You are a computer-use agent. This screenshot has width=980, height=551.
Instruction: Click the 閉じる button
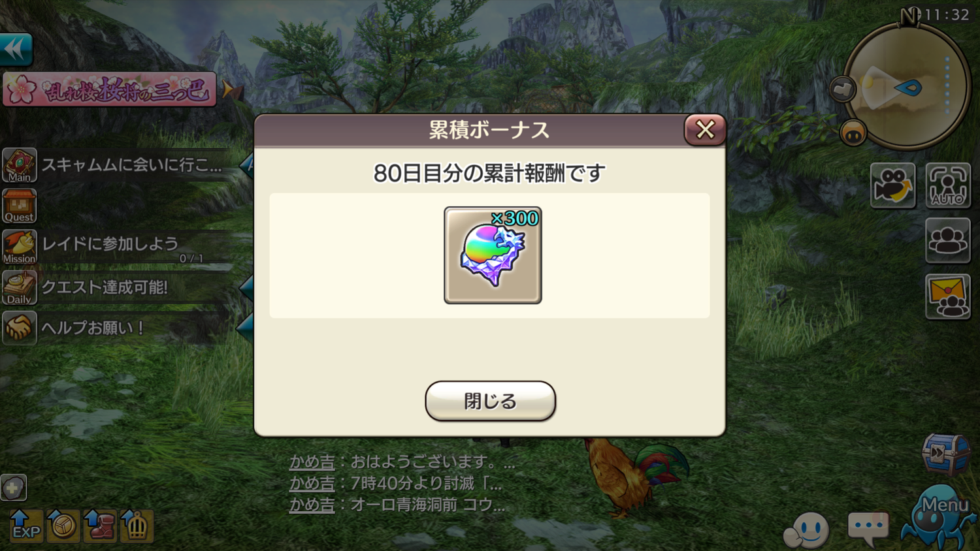click(490, 401)
